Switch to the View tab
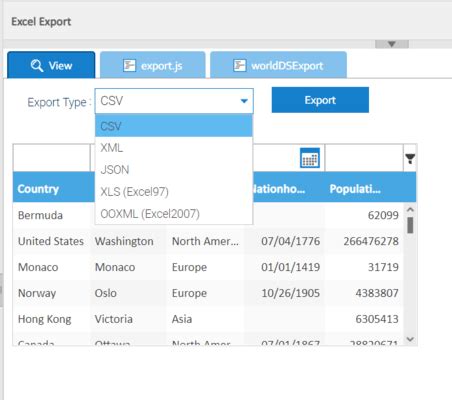452x400 pixels. click(x=51, y=65)
